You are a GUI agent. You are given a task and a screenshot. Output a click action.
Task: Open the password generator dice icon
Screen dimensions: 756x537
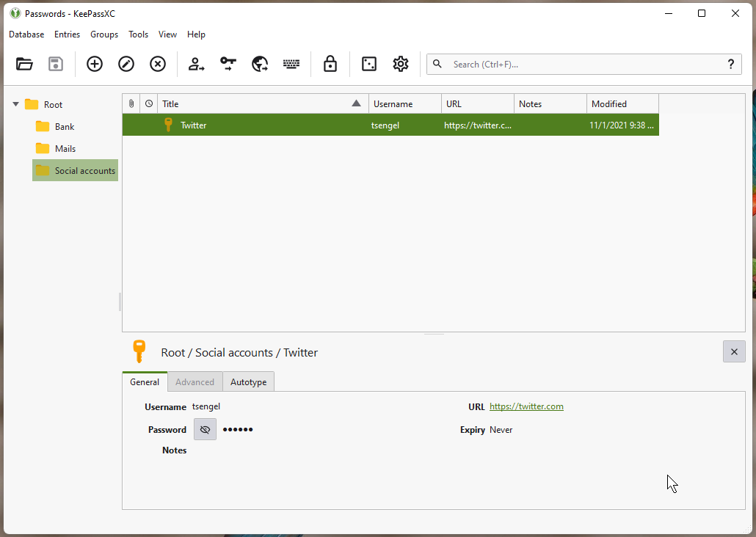[369, 64]
